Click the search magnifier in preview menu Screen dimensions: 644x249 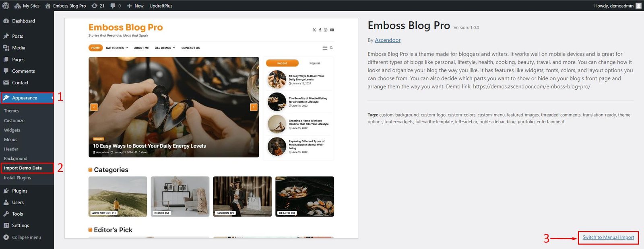point(331,48)
